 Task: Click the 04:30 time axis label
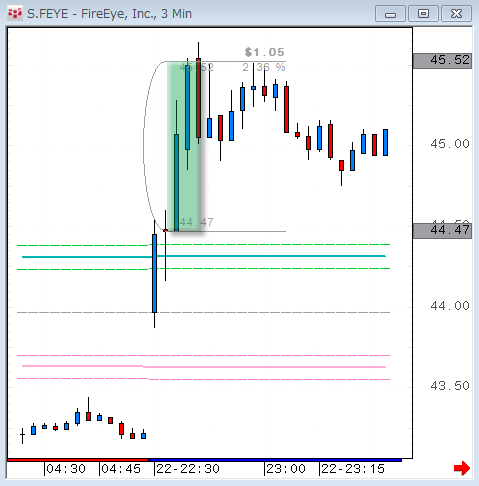[x=66, y=469]
